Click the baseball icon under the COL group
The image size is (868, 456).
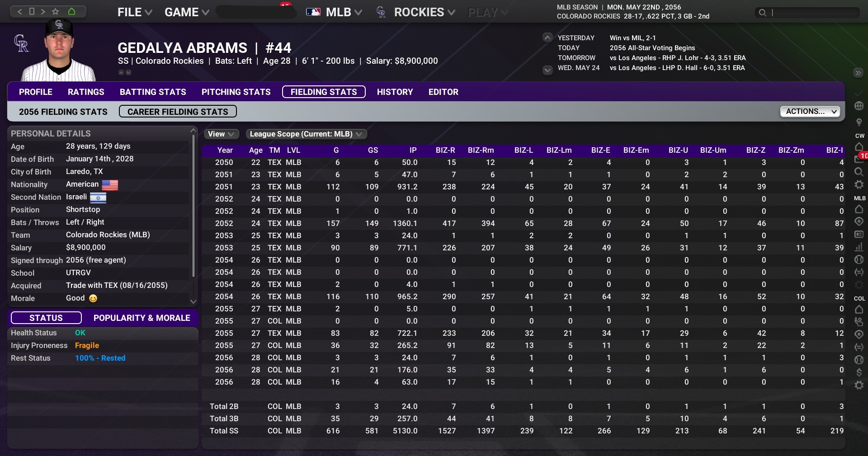point(859,360)
